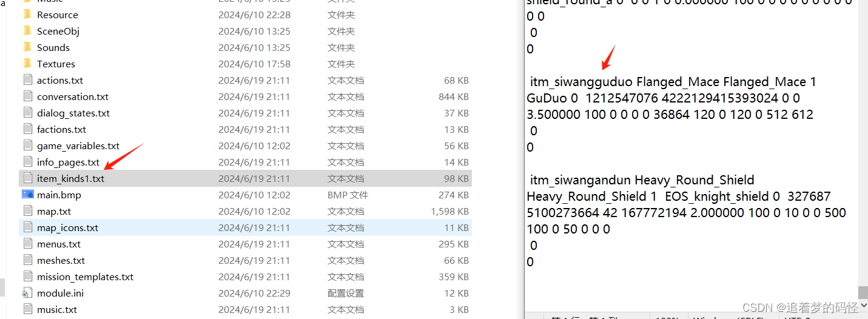Select the map_icons.txt file name

pyautogui.click(x=68, y=227)
